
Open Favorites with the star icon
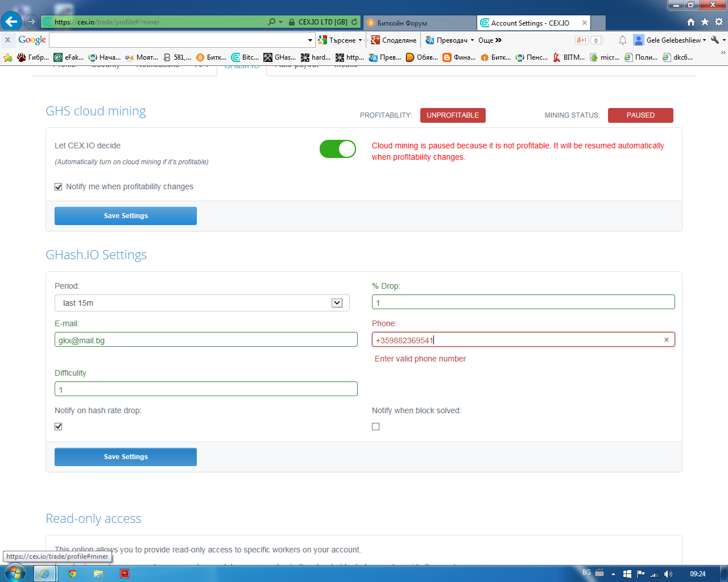pos(705,22)
